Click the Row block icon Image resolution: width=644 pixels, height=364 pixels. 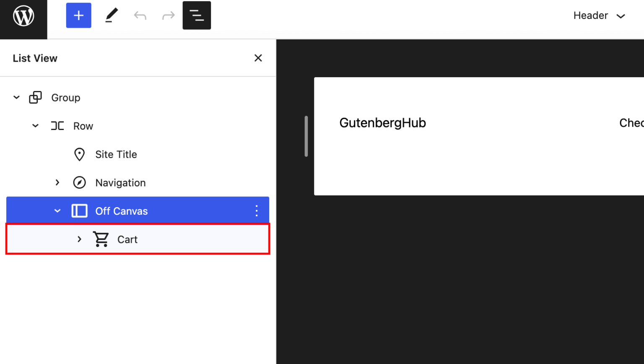pyautogui.click(x=57, y=125)
